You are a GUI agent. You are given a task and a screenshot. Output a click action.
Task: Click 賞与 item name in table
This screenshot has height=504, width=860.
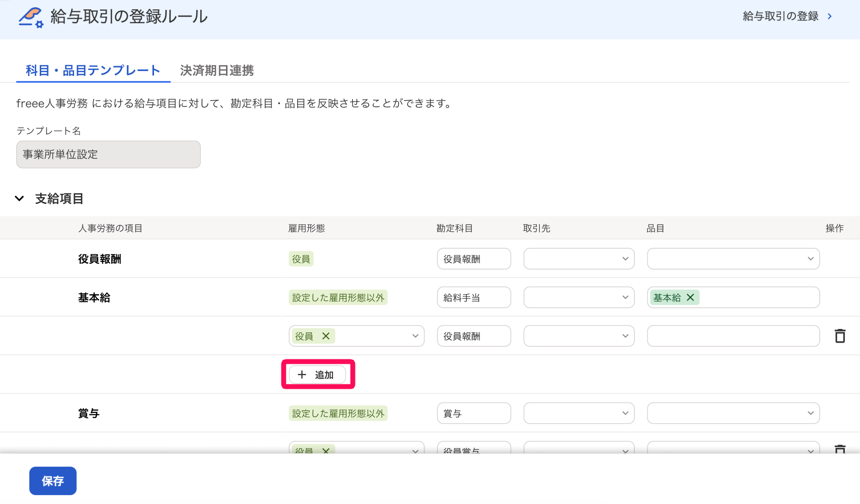coord(89,413)
